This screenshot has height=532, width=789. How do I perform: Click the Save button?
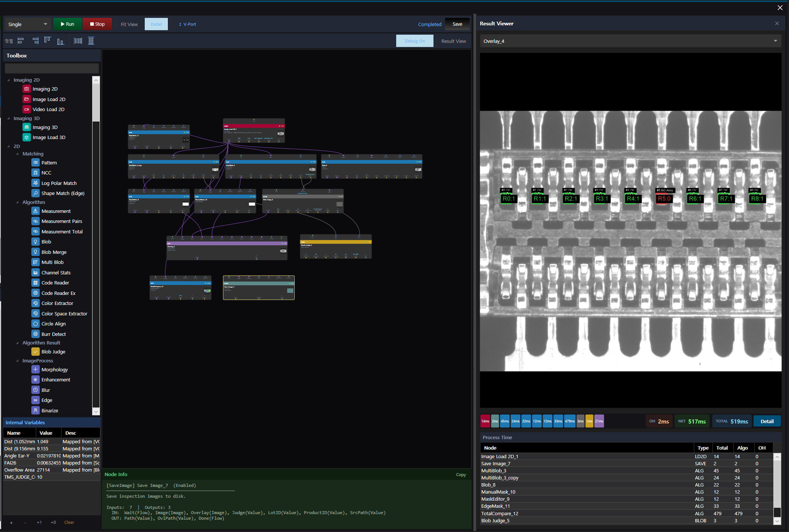coord(457,24)
